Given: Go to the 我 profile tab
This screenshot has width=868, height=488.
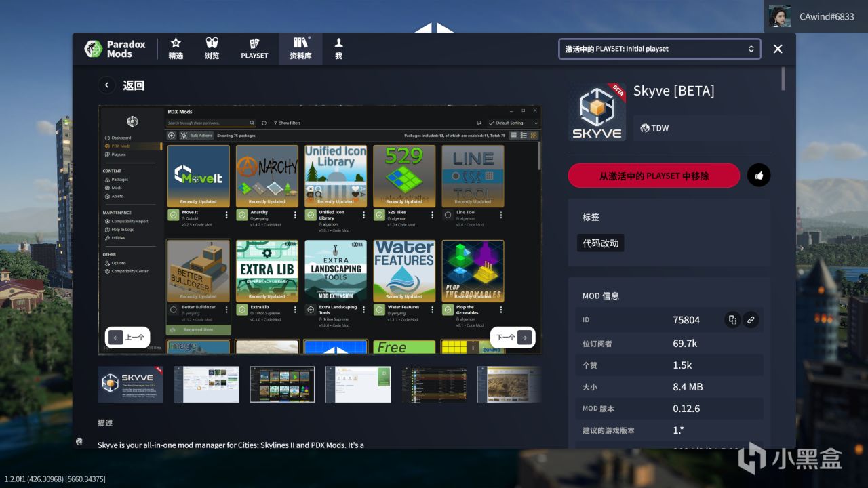Looking at the screenshot, I should click(x=338, y=49).
